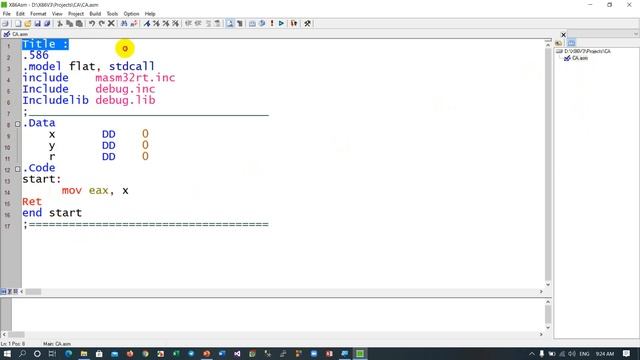Click the Toggle bookmark icon

point(147,24)
